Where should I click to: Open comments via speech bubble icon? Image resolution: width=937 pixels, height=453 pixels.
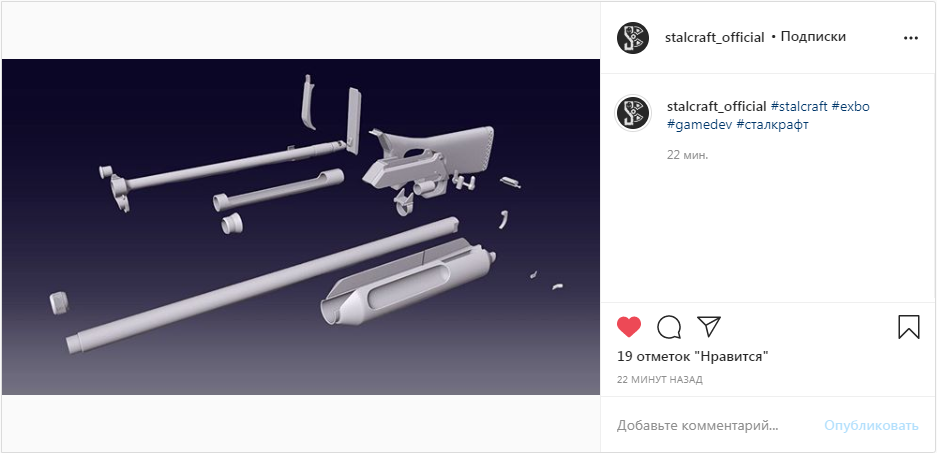pos(669,327)
